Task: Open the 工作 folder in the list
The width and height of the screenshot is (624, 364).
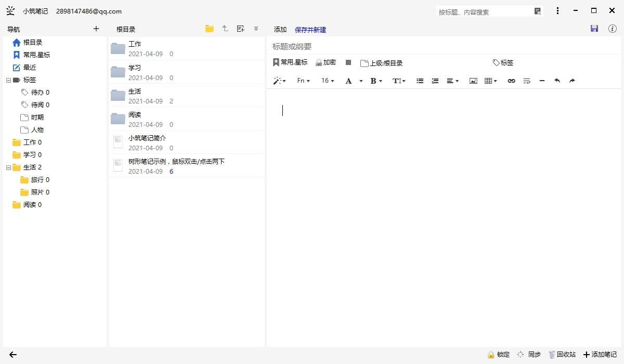Action: click(x=186, y=49)
